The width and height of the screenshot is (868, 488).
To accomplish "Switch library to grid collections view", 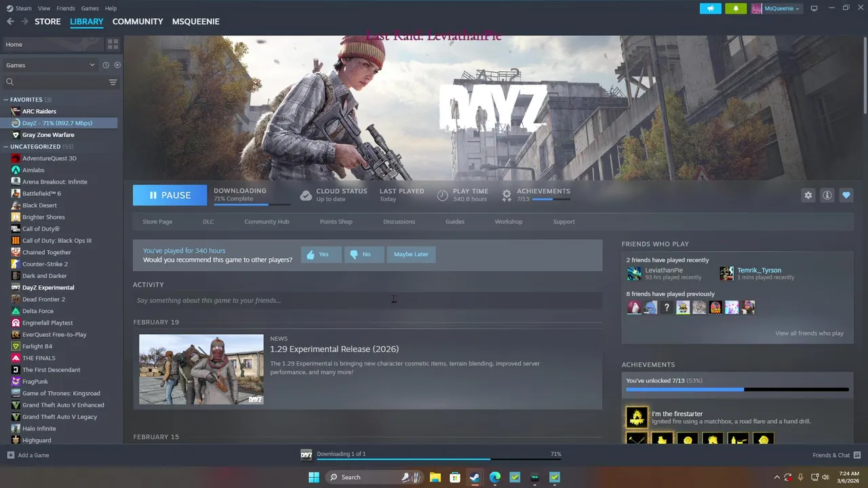I will click(x=113, y=44).
